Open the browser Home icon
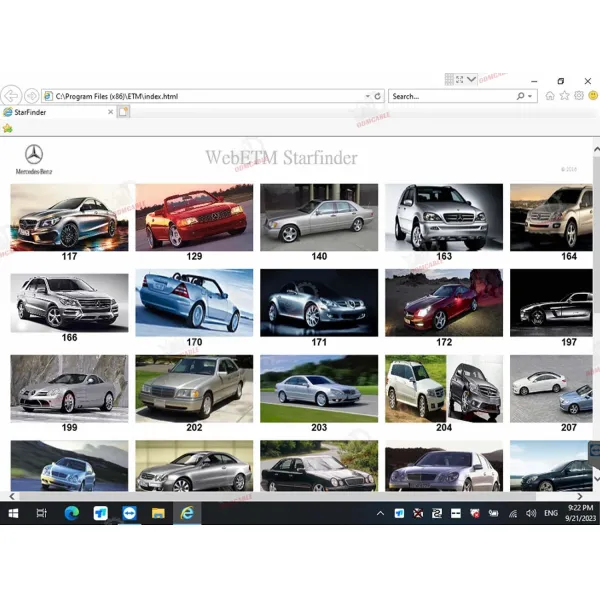600x600 pixels. [550, 96]
